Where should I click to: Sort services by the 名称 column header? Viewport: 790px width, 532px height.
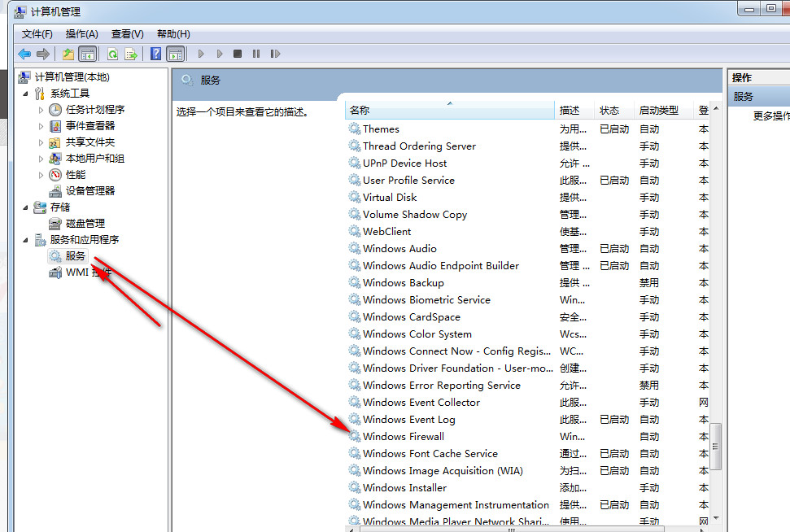pos(450,111)
